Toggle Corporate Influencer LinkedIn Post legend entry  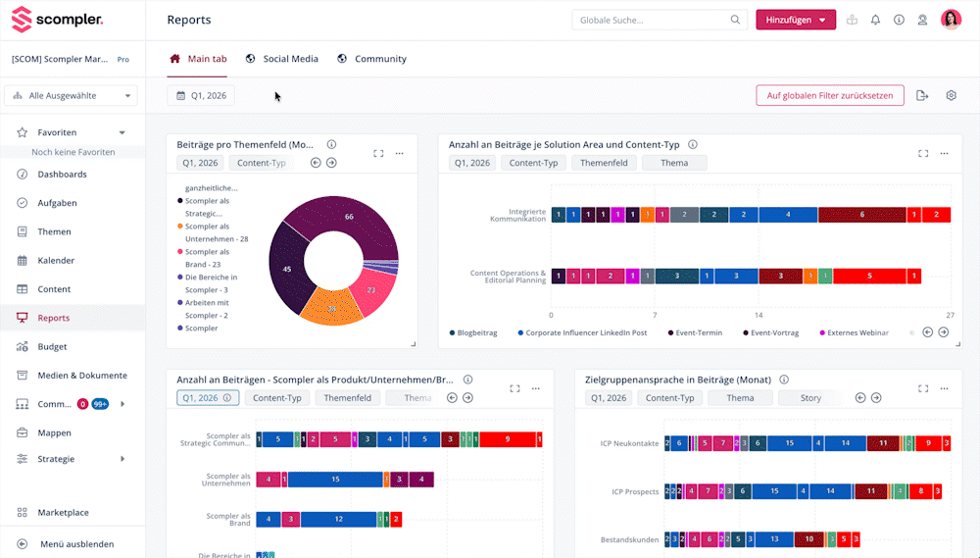(582, 332)
